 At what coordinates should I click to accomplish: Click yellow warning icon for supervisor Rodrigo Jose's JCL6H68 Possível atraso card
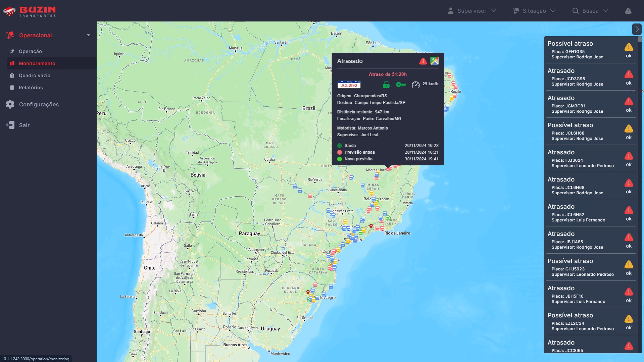[629, 129]
